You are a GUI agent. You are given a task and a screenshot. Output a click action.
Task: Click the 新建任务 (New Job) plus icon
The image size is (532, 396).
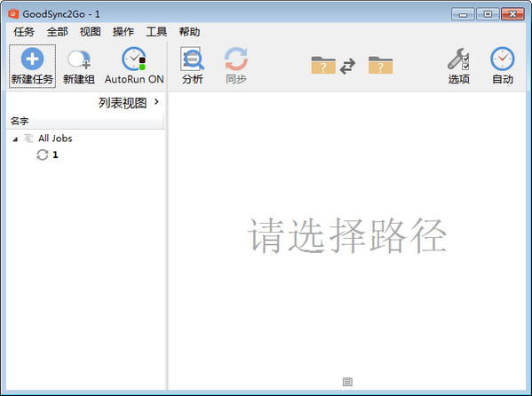[x=32, y=59]
